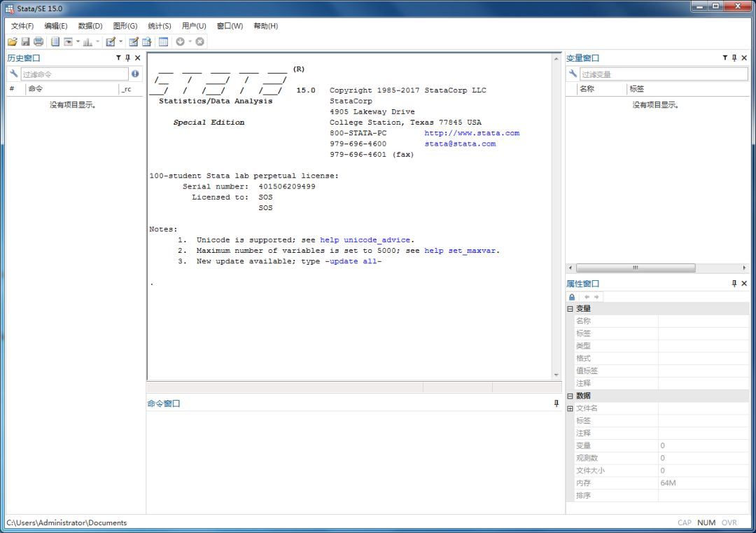The height and width of the screenshot is (533, 756).
Task: Click the previous arrow in 属性窗口
Action: point(587,297)
